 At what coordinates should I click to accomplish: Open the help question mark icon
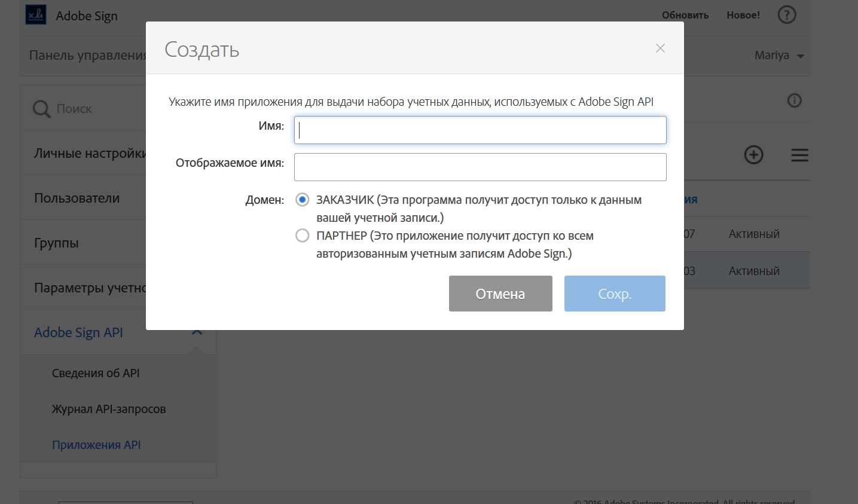(786, 15)
